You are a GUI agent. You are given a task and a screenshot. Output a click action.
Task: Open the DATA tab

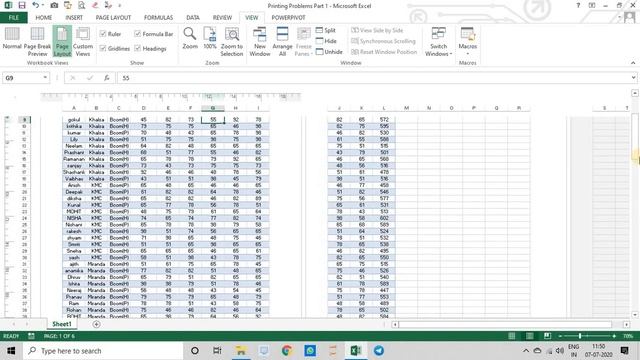pos(193,18)
